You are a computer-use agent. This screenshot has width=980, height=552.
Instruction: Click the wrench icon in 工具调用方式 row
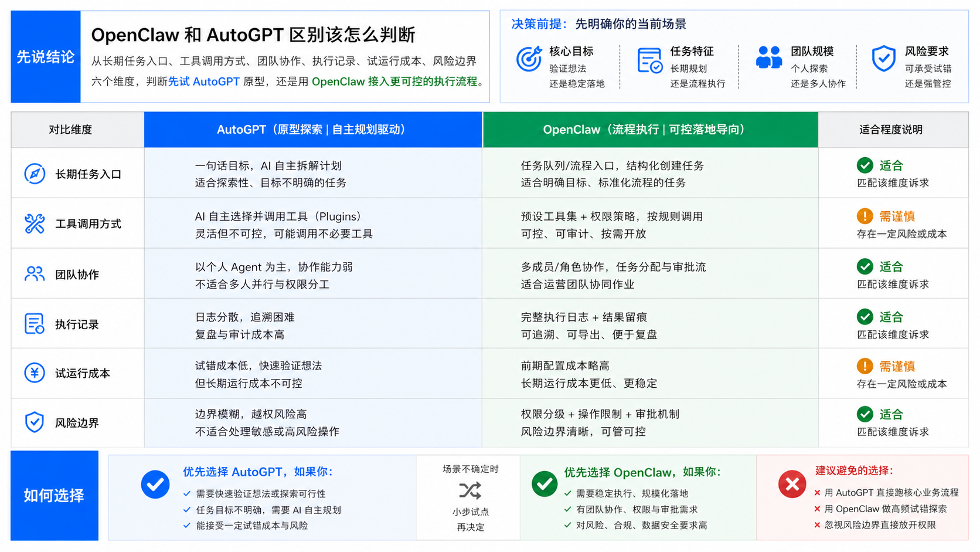(35, 223)
